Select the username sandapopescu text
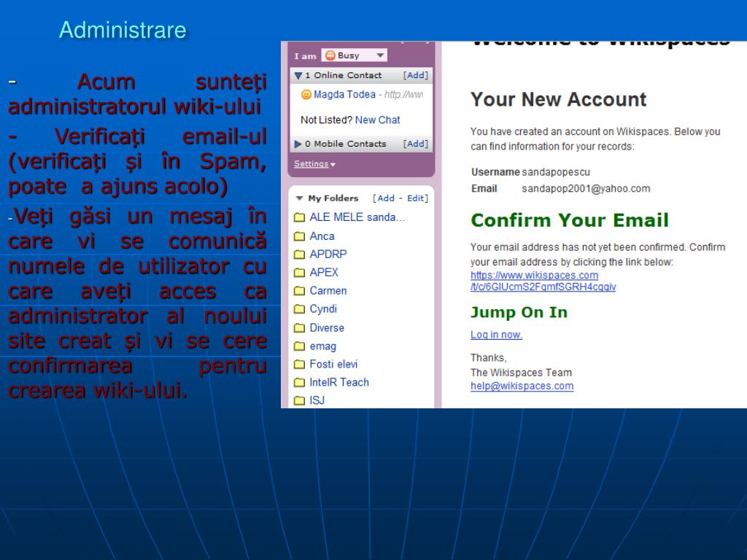 point(556,172)
